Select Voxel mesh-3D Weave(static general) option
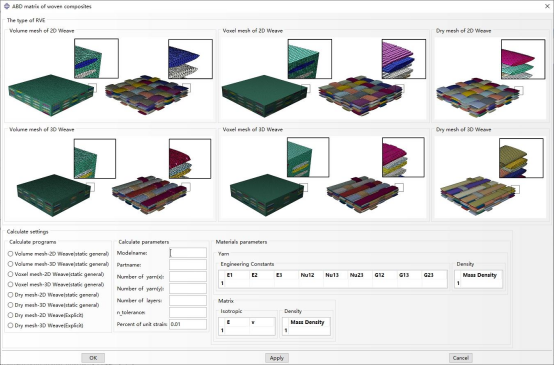The image size is (554, 365). click(56, 284)
